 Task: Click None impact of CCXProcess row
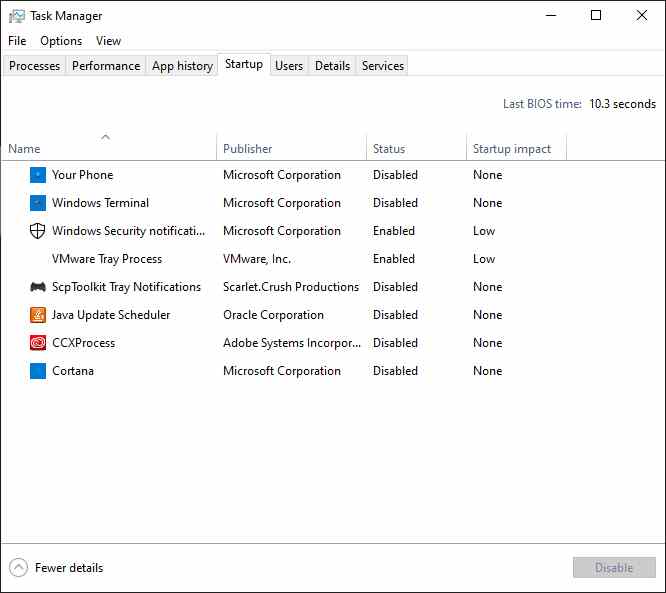tap(488, 343)
